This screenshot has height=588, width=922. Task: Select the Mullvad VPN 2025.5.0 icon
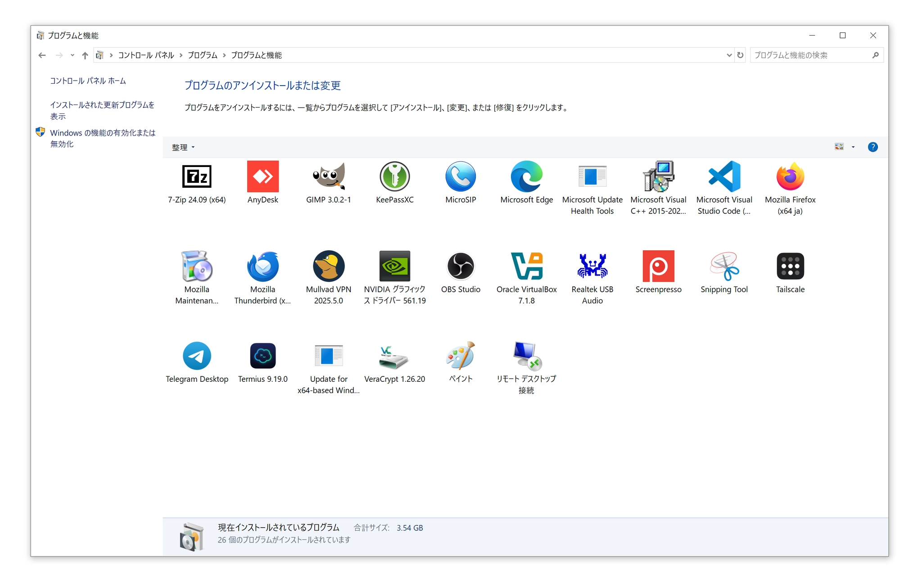click(x=329, y=266)
